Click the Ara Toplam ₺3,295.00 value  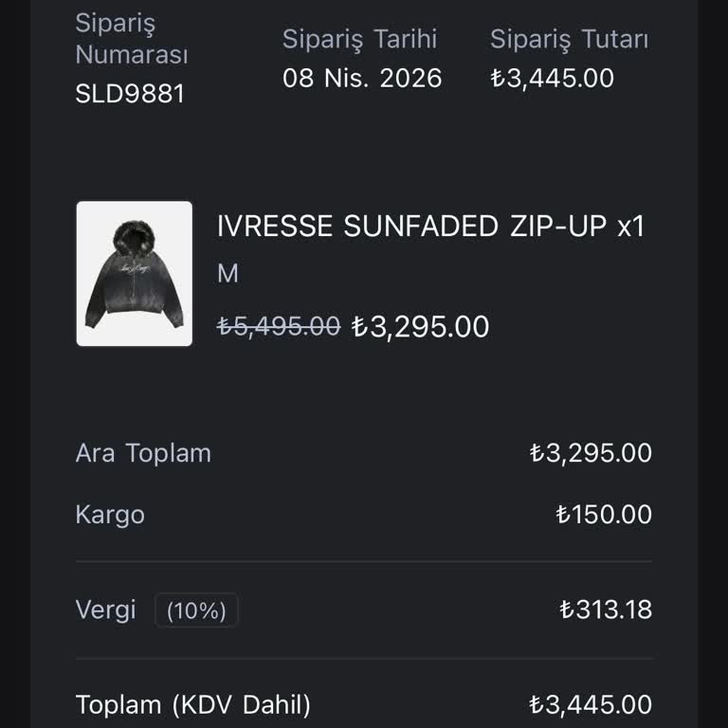tap(591, 453)
